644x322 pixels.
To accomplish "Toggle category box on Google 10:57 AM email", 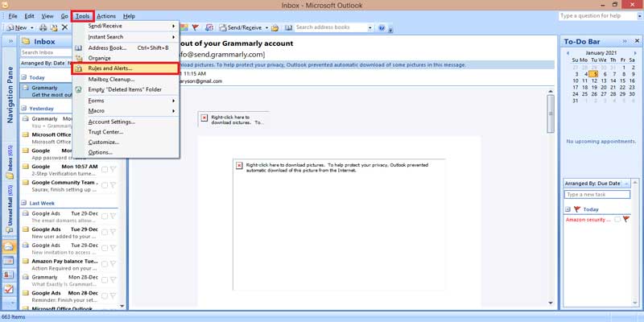I will 105,170.
